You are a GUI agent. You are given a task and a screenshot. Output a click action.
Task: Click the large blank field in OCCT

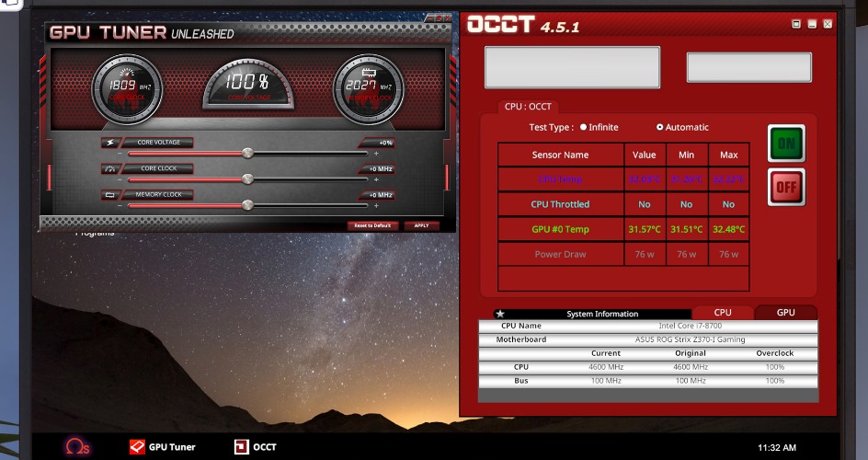(572, 67)
